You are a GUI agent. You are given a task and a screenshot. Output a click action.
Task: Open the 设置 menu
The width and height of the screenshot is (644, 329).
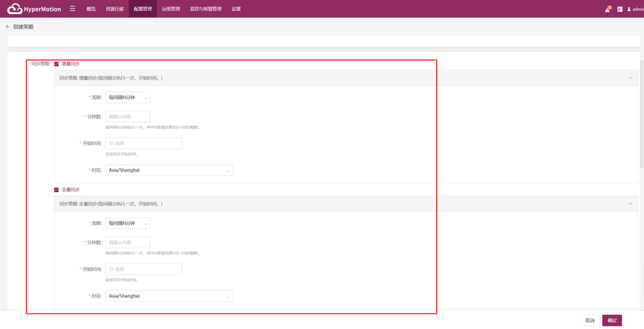click(x=236, y=9)
